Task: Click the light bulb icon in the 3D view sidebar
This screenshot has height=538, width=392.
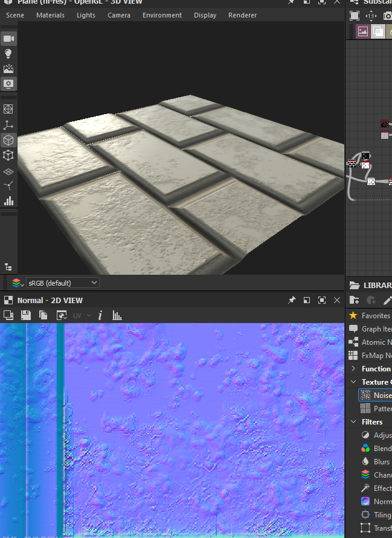Action: click(8, 54)
